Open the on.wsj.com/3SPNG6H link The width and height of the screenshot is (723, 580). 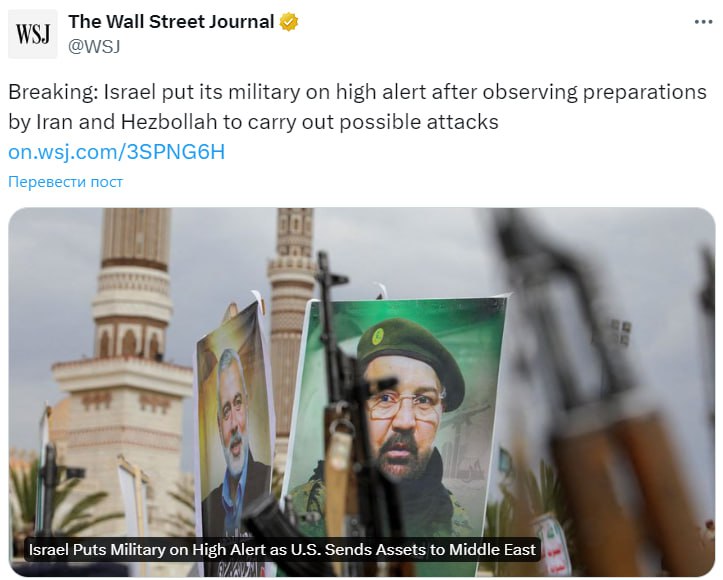[117, 152]
